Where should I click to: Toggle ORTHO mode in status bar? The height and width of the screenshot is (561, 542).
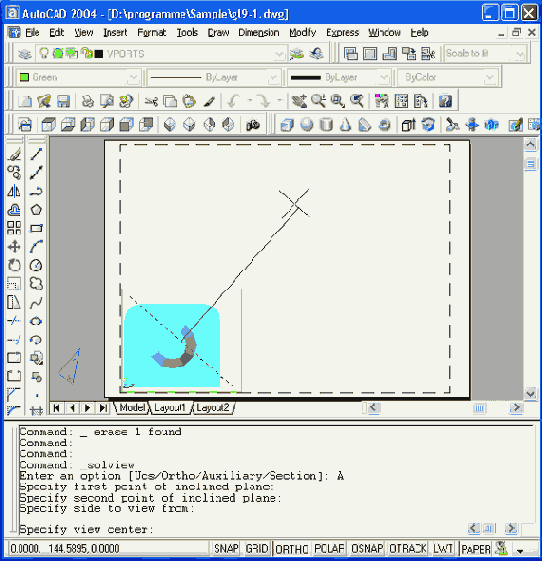(292, 549)
